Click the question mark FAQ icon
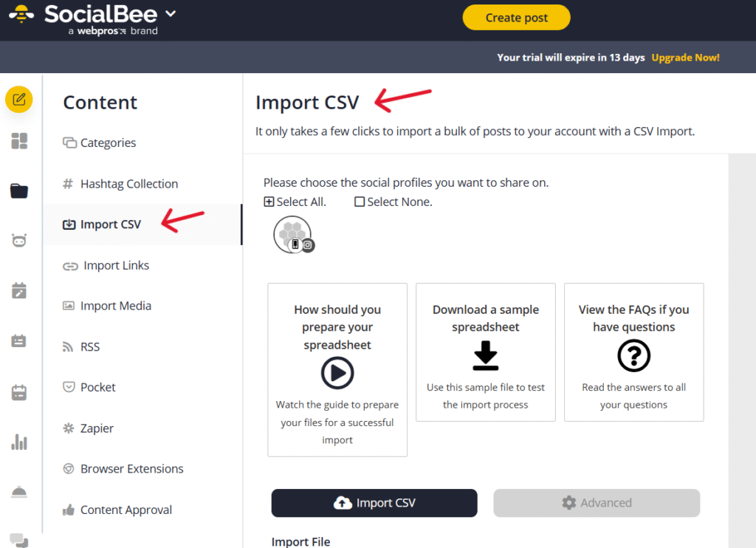Screen dimensions: 756x548 point(633,357)
